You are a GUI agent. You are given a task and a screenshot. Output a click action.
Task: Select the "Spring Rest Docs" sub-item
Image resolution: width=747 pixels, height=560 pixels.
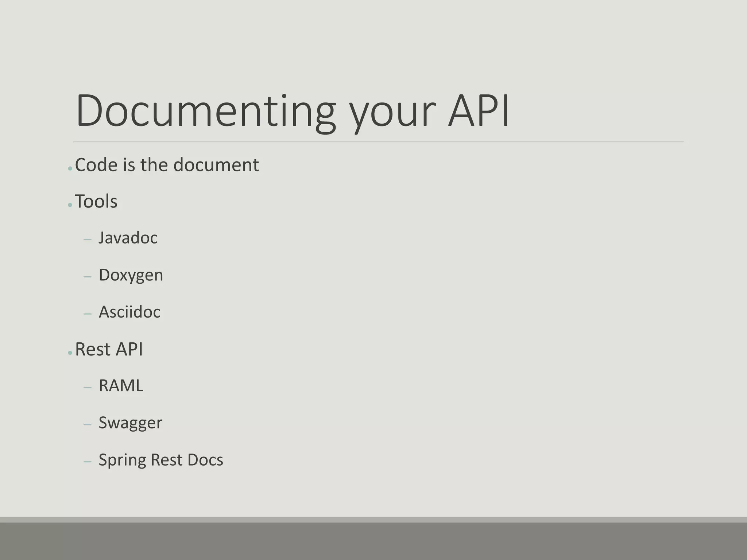pos(161,460)
